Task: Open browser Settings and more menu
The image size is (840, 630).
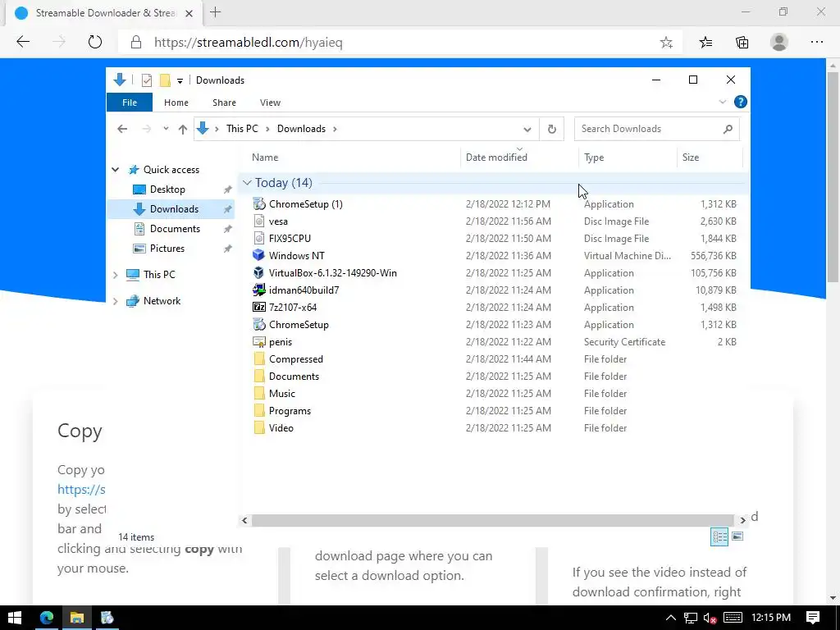Action: point(816,43)
